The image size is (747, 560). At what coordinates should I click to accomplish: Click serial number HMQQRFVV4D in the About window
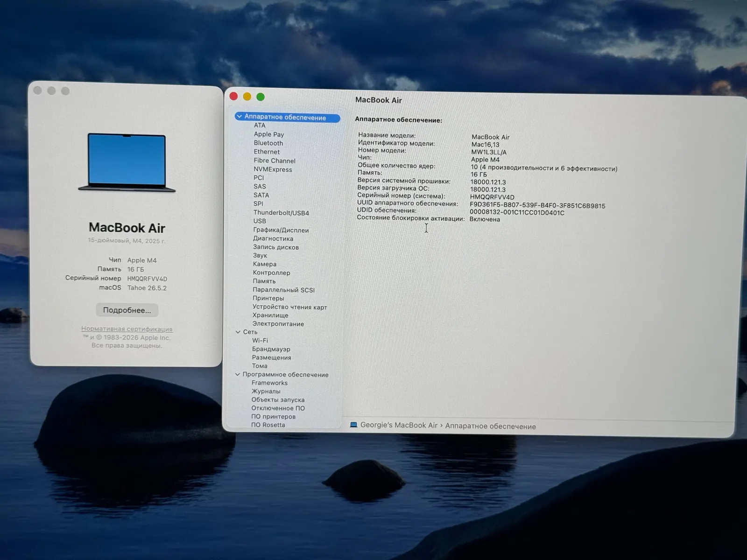(147, 279)
